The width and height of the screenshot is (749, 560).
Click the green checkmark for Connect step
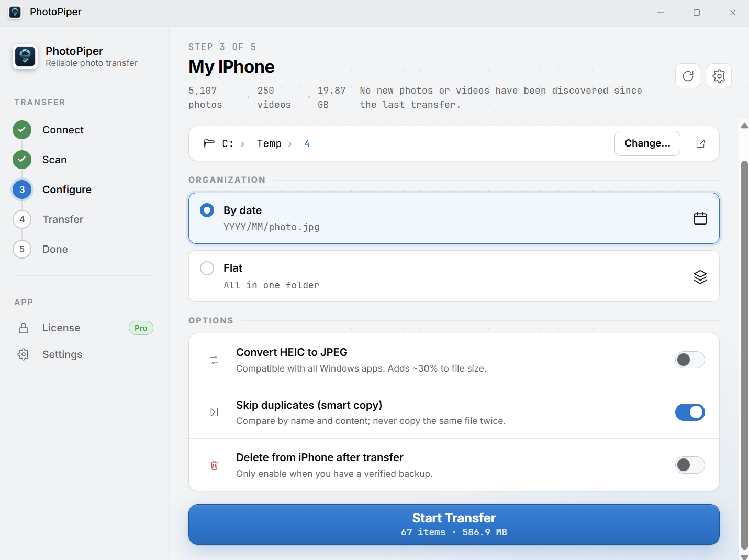click(22, 130)
